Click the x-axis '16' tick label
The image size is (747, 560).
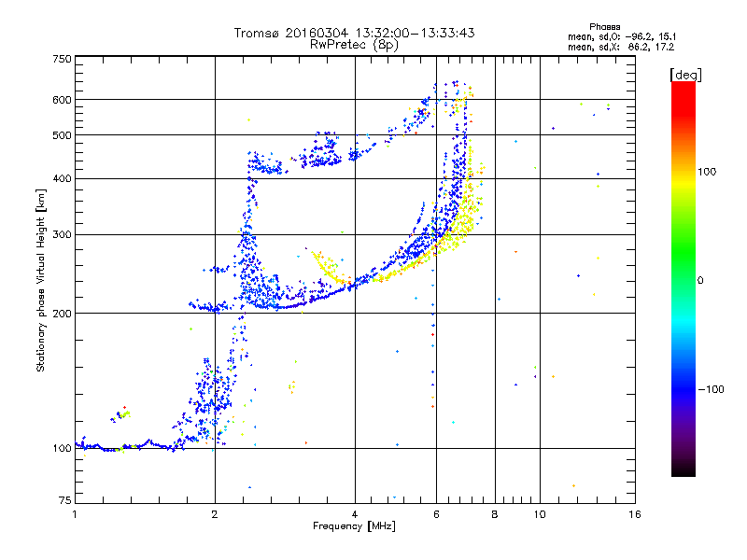tap(635, 514)
